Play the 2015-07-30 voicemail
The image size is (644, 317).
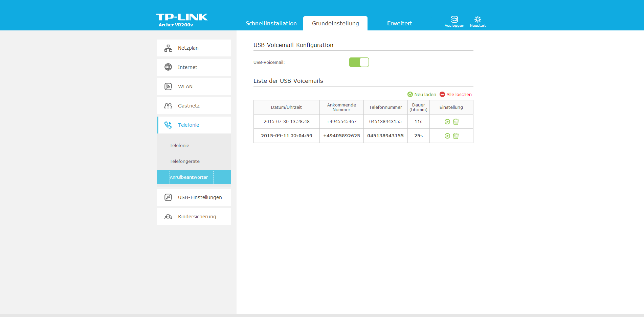(447, 122)
